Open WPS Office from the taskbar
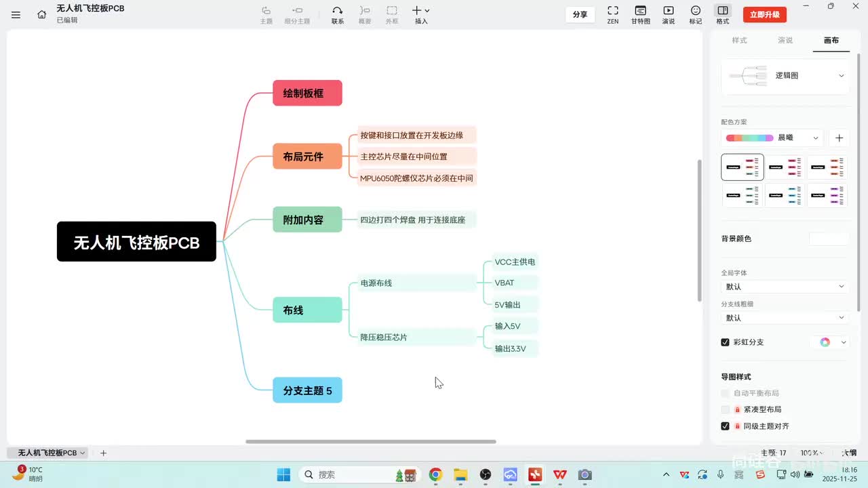 click(560, 474)
